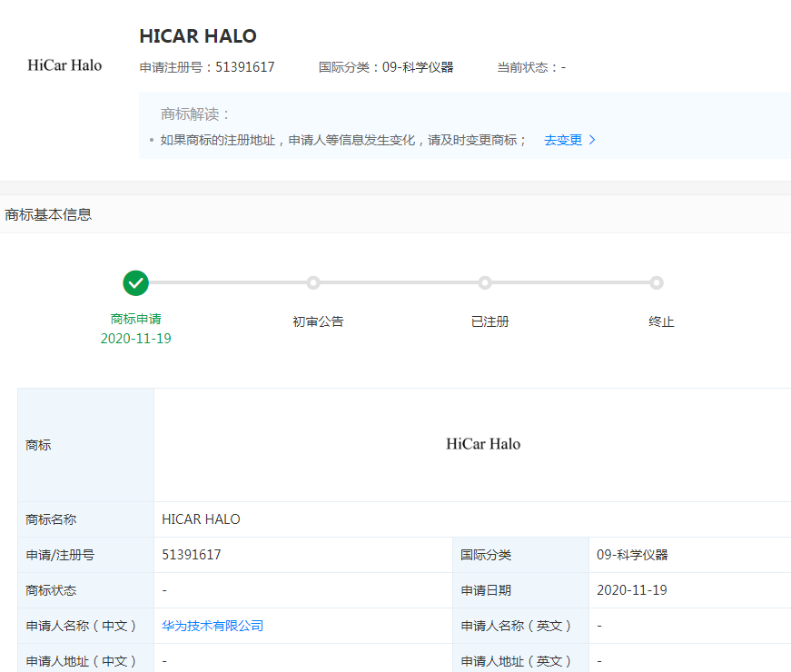Click table value 09-科学仪器
Image resolution: width=791 pixels, height=672 pixels.
632,555
